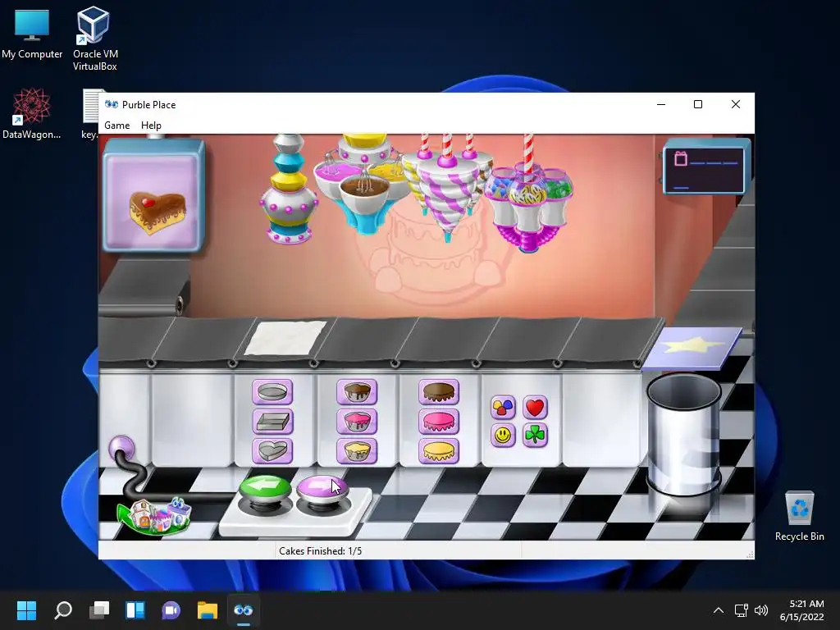Viewport: 840px width, 630px height.
Task: Add colored candy balls decoration
Action: tap(503, 408)
